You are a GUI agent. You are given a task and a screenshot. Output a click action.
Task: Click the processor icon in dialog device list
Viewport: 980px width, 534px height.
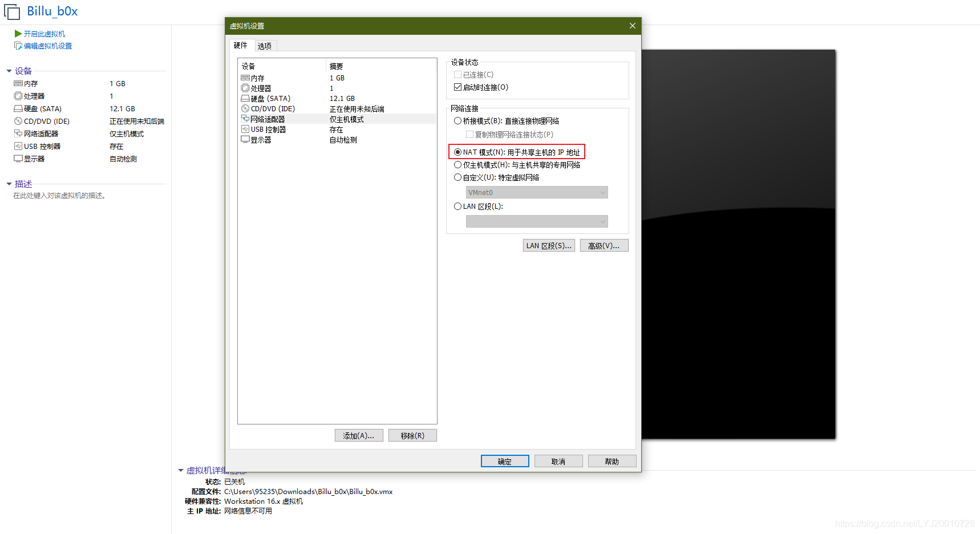point(245,88)
